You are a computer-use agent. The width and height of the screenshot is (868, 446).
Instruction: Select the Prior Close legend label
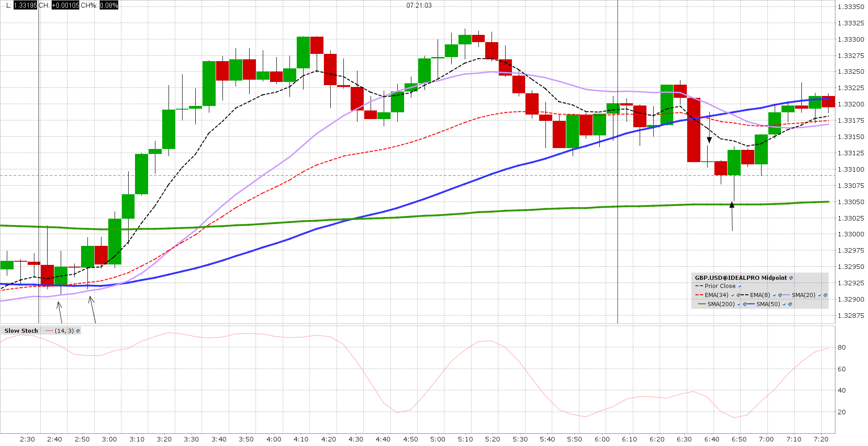point(720,286)
